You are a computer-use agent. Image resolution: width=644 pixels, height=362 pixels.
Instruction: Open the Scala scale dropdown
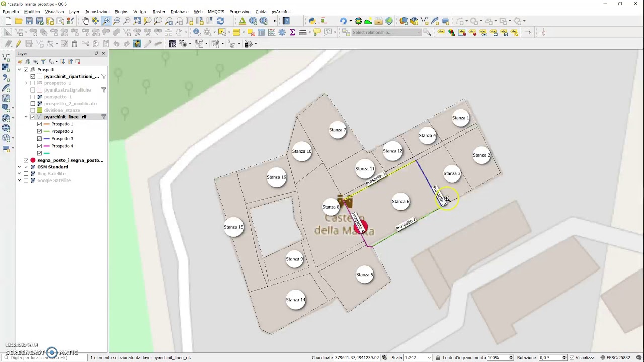(429, 358)
